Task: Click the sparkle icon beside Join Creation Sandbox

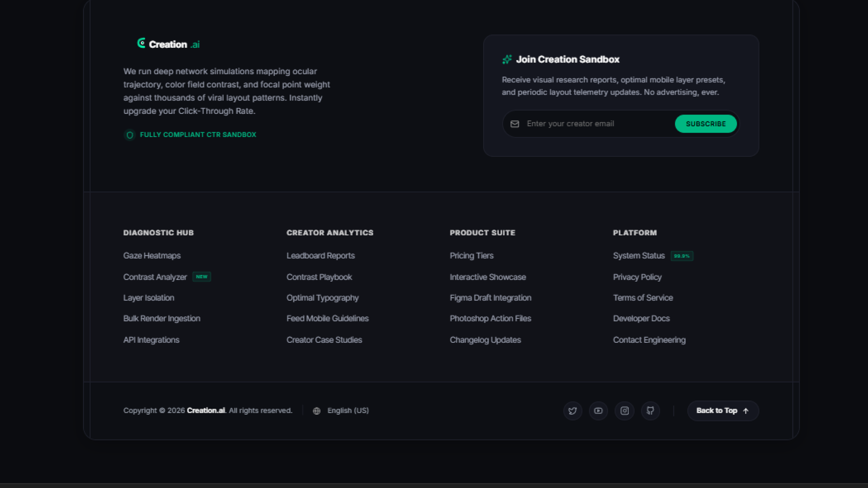Action: [x=507, y=59]
